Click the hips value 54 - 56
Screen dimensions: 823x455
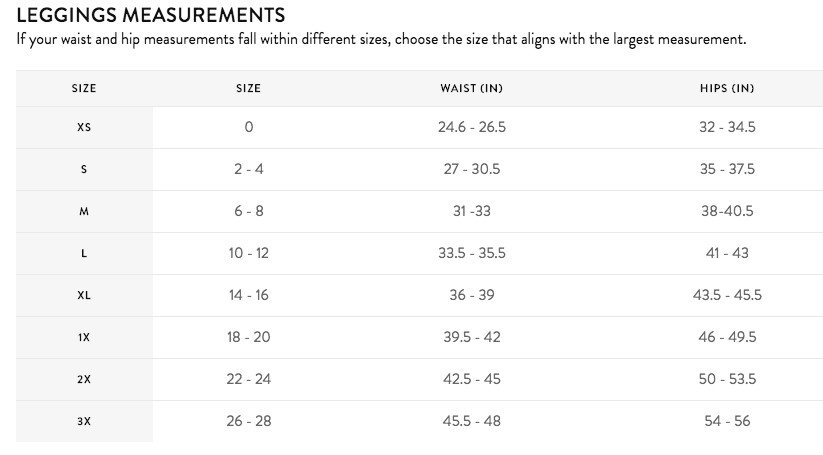click(727, 421)
